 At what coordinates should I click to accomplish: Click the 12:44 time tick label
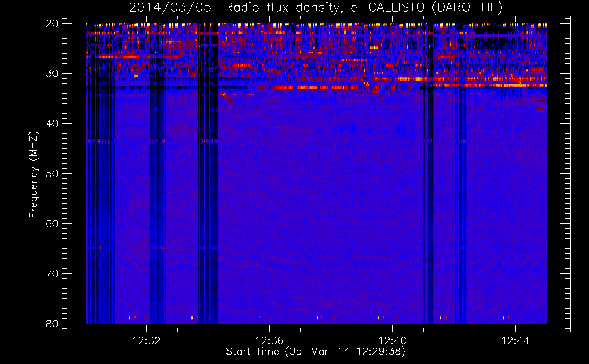pos(516,341)
